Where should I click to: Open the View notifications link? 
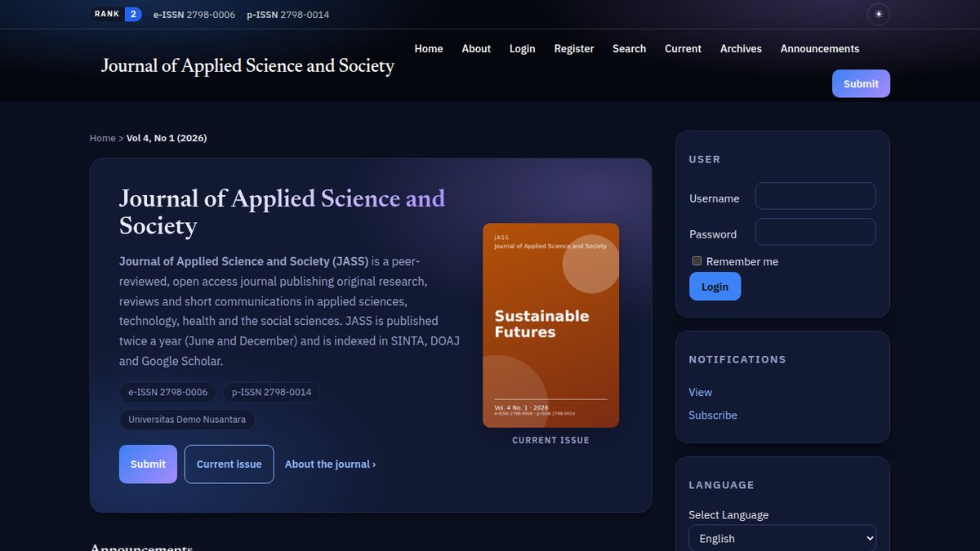tap(700, 393)
